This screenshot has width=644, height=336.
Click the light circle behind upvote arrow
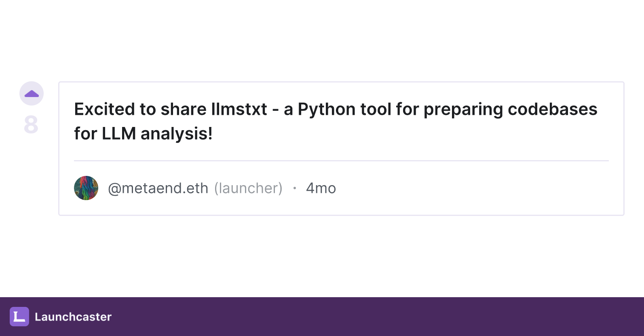pos(32,93)
